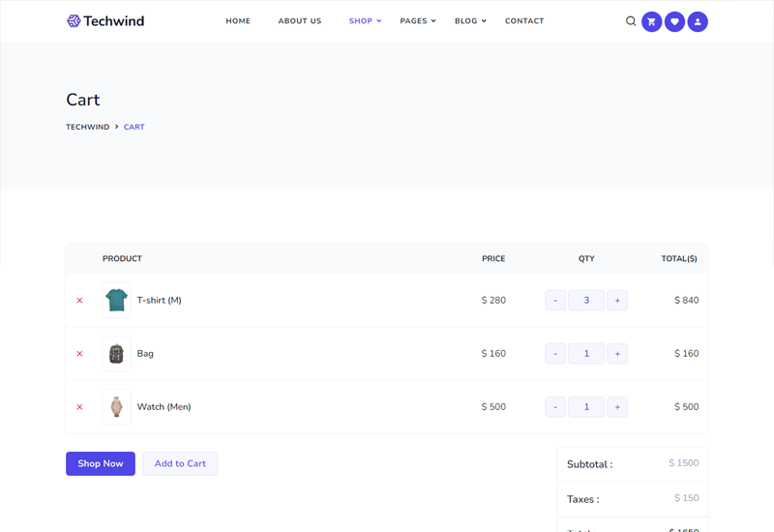Click the Add to Cart button
Image resolution: width=774 pixels, height=532 pixels.
(180, 464)
